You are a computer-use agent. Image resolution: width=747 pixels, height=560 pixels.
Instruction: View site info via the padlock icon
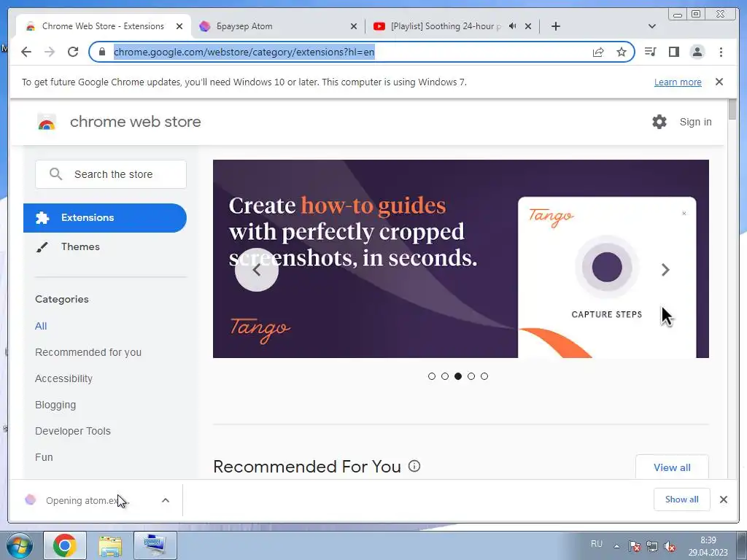[101, 52]
